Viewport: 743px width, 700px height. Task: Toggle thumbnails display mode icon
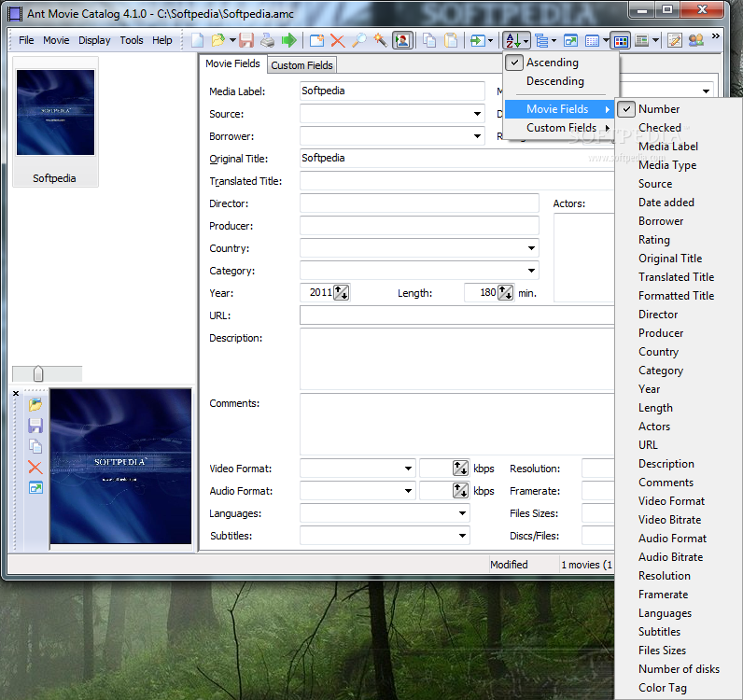(621, 41)
